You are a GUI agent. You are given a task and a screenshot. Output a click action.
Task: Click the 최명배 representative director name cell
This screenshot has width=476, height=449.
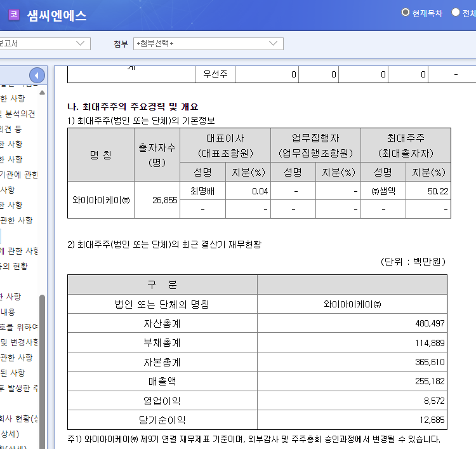(x=202, y=191)
